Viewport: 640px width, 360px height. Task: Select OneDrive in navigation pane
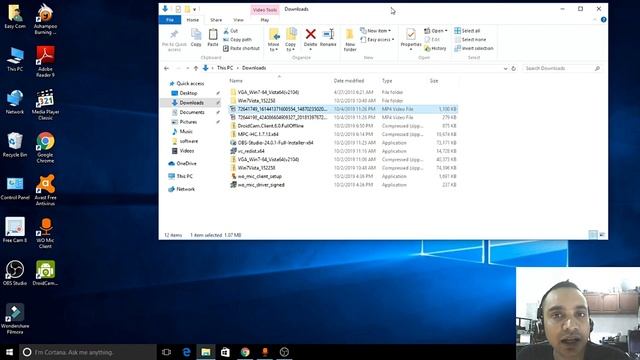coord(186,164)
